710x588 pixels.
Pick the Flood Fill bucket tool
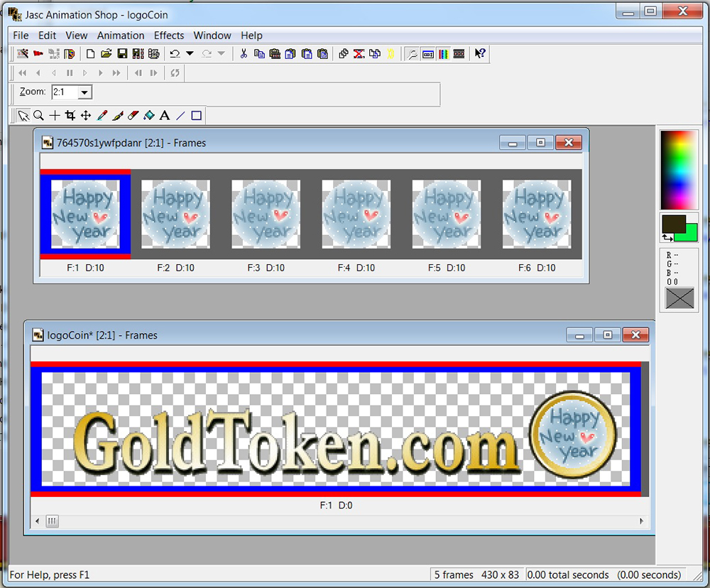click(x=149, y=116)
